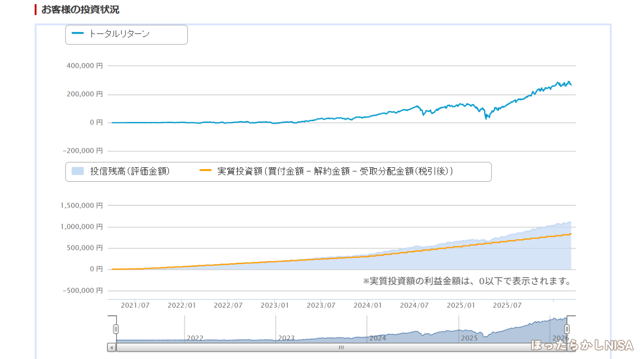Viewport: 644px width, 359px height.
Task: Click the blue line icon in the top legend
Action: pos(78,34)
